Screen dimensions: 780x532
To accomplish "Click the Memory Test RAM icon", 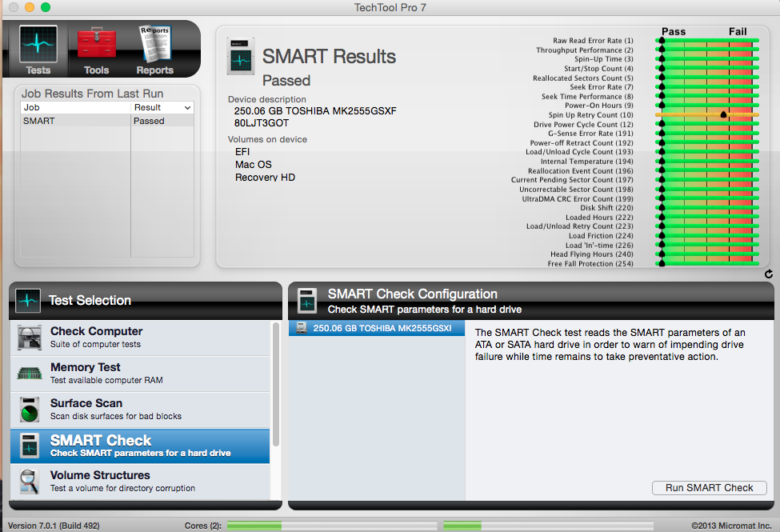I will (x=30, y=373).
